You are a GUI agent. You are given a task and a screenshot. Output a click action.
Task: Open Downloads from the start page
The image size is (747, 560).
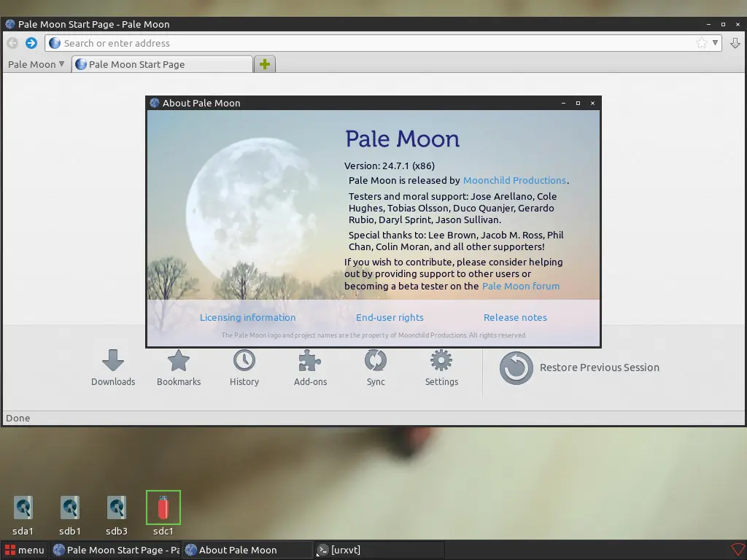113,367
